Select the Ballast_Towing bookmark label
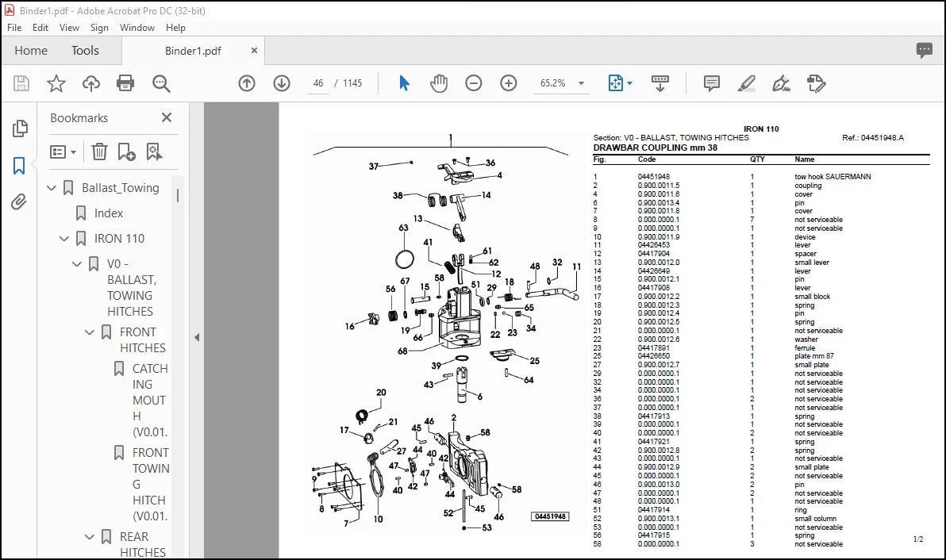Image resolution: width=946 pixels, height=560 pixels. (x=121, y=188)
